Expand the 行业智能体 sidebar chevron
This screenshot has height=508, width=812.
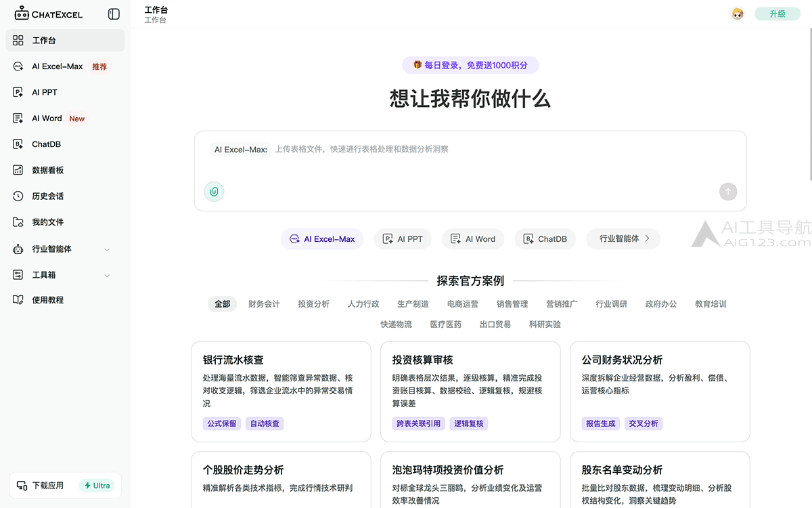click(107, 250)
